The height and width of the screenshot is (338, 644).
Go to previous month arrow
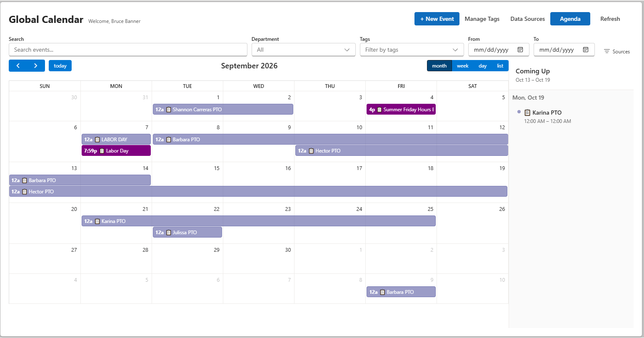tap(18, 66)
